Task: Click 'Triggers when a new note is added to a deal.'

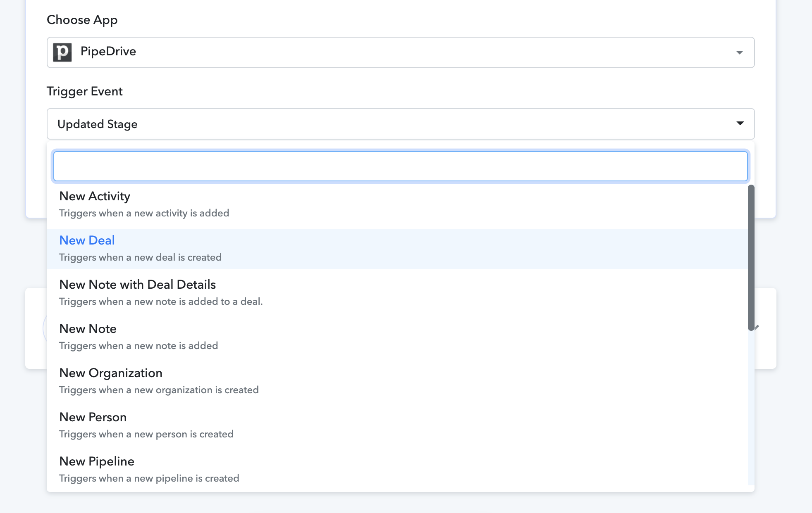Action: (x=161, y=302)
